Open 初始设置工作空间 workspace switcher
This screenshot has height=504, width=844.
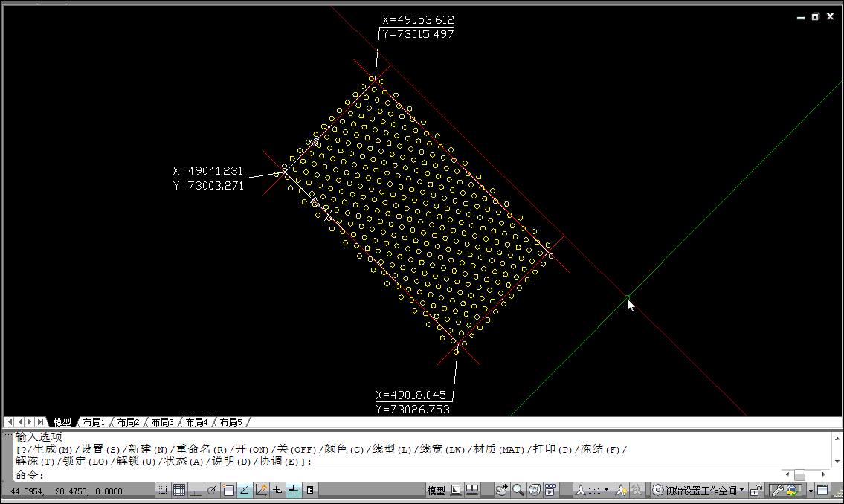[x=698, y=490]
